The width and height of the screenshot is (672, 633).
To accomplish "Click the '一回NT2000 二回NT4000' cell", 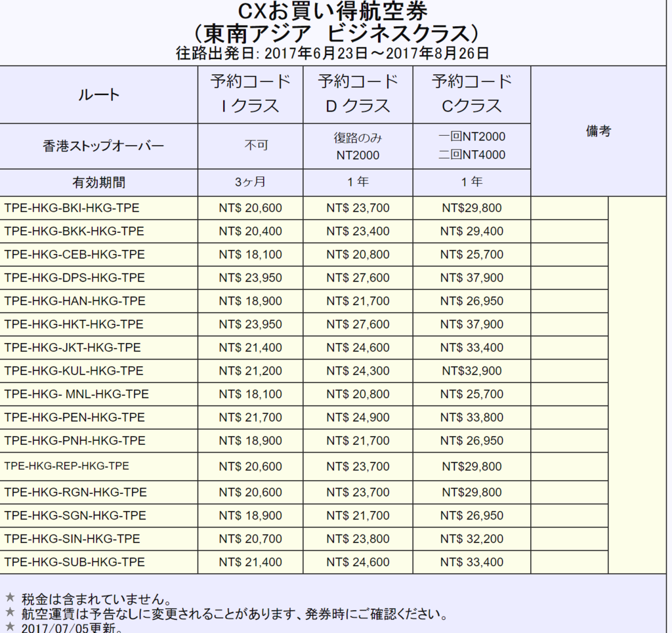I will [471, 146].
